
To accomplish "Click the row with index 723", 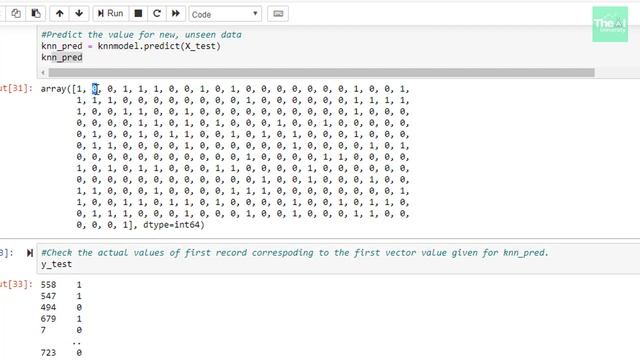I will click(61, 353).
